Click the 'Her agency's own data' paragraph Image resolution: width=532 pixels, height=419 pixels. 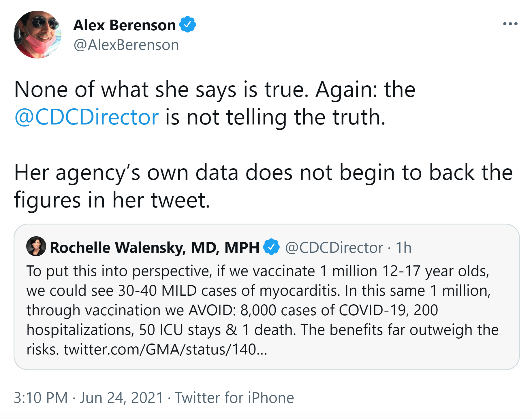click(263, 186)
